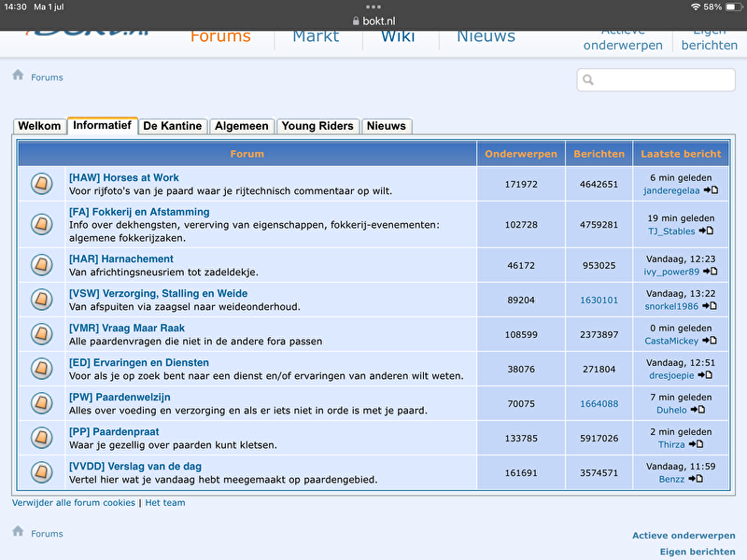Click the Forums link in top breadcrumb
Image resolution: width=747 pixels, height=560 pixels.
pyautogui.click(x=47, y=77)
